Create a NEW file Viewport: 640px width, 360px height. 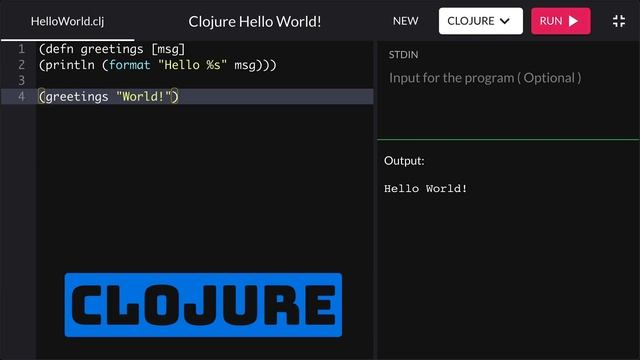405,21
